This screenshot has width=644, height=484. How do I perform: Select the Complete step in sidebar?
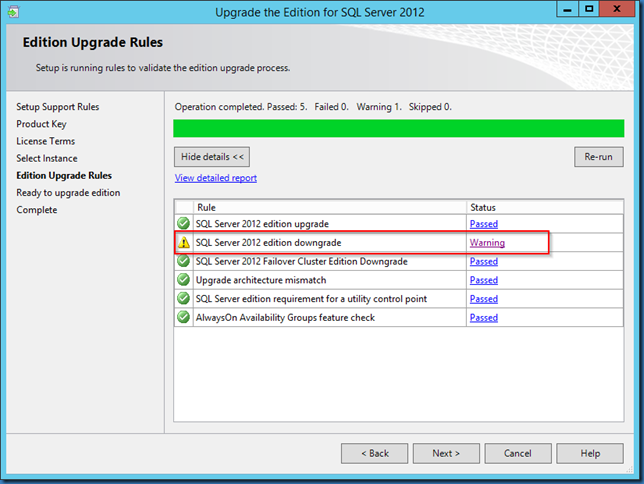coord(37,210)
